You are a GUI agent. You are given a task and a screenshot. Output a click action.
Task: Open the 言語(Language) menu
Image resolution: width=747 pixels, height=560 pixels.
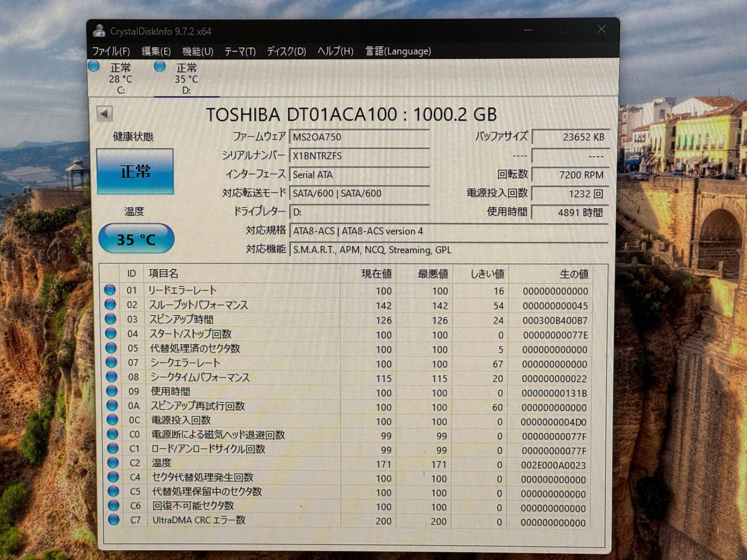coord(398,51)
